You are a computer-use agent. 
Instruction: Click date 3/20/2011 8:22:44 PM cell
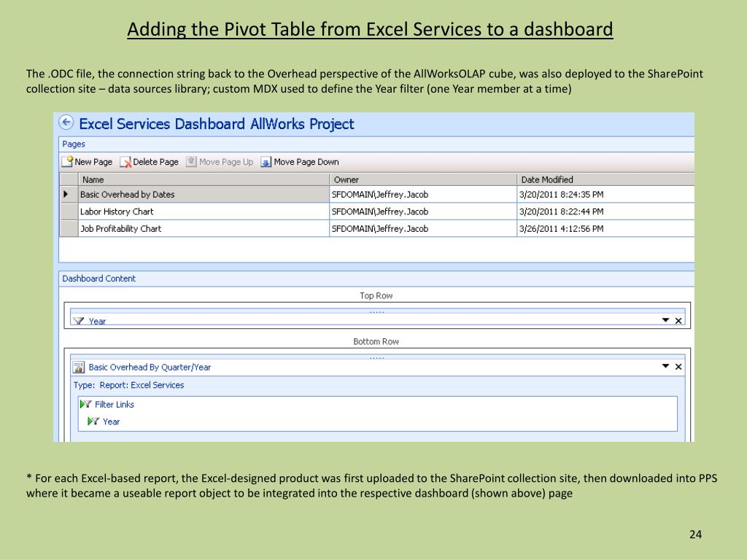[x=605, y=211]
